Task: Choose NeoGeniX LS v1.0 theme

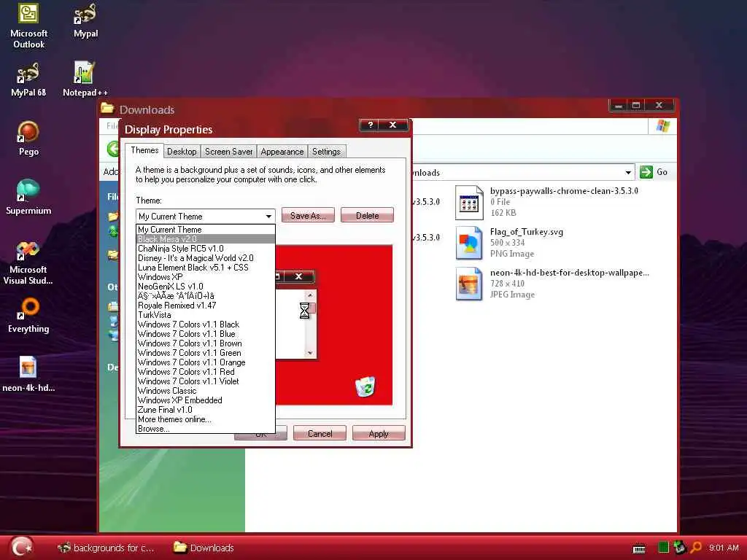Action: [x=205, y=287]
